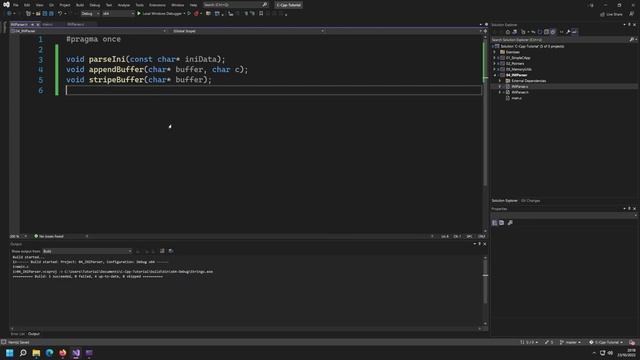Screen dimensions: 640x360
Task: Open the 04_INIParser project scope dropdown
Action: 89,31
